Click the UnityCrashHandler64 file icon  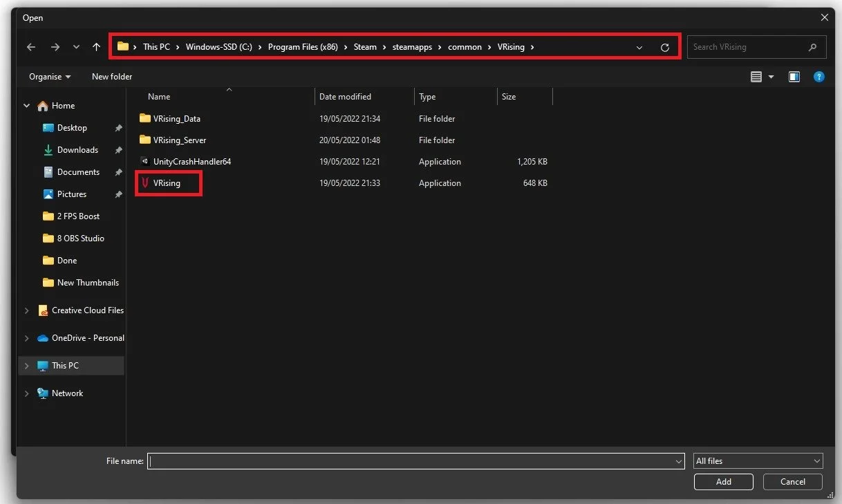[x=144, y=161]
